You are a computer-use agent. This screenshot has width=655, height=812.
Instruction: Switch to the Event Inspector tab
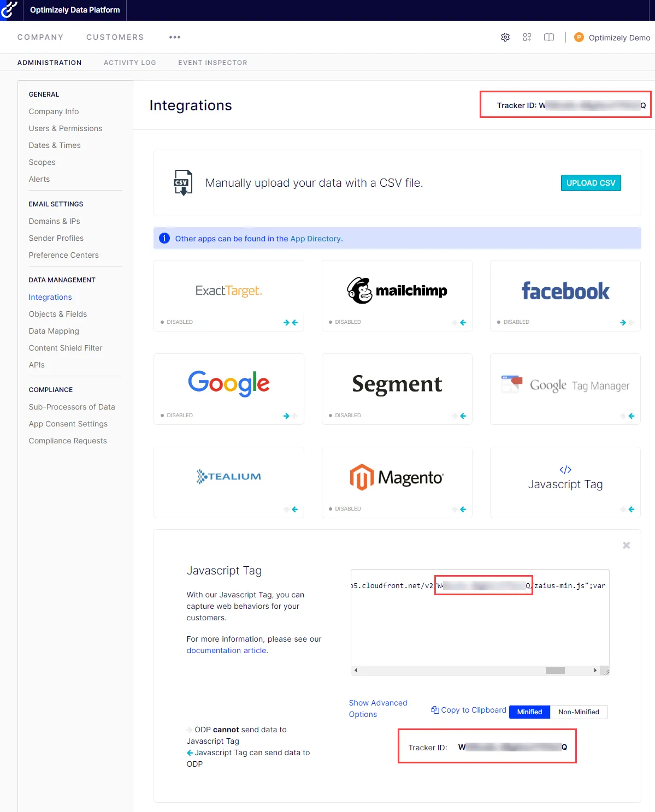click(x=213, y=63)
